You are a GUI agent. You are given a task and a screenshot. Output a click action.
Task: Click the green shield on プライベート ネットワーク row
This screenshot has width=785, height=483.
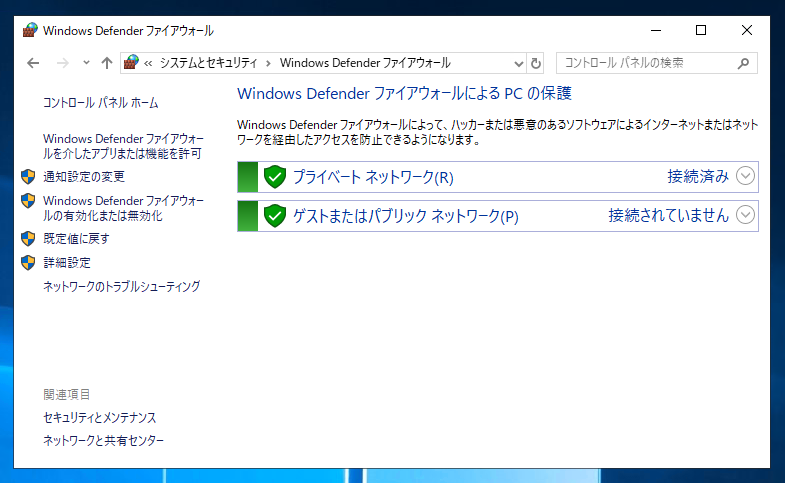pos(275,177)
